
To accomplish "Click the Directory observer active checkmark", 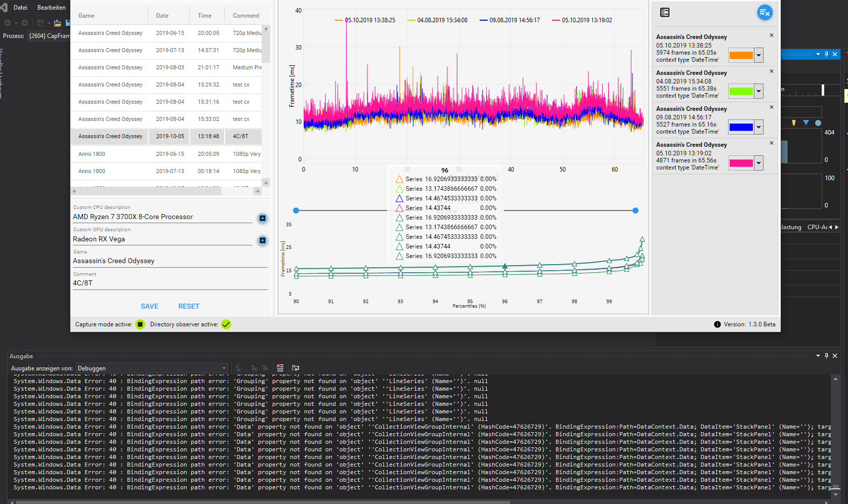I will point(226,324).
